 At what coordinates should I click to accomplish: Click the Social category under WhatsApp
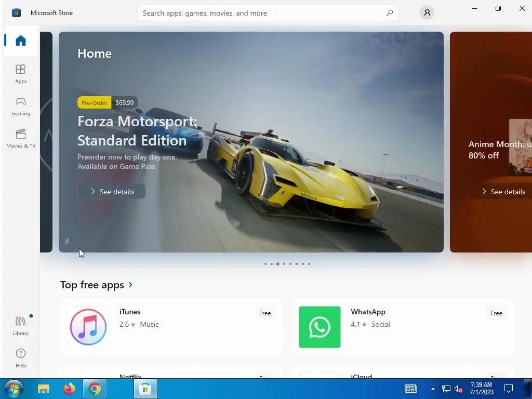pos(380,324)
